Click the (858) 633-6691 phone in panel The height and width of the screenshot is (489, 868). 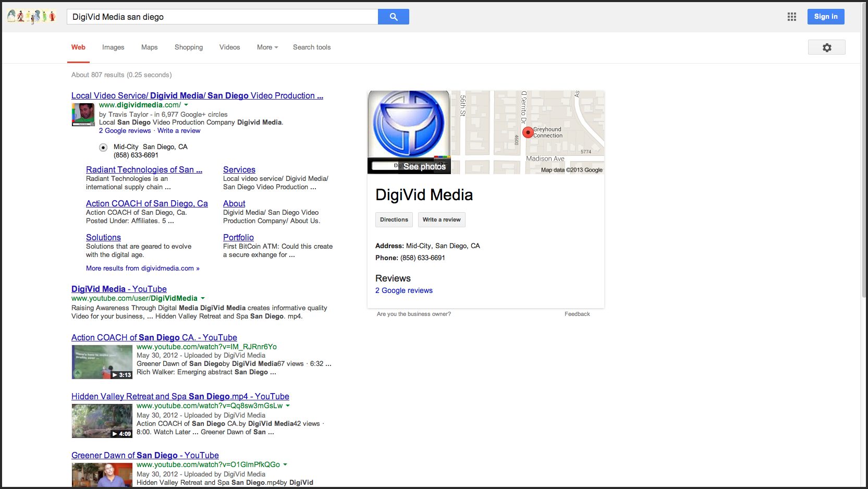click(423, 258)
